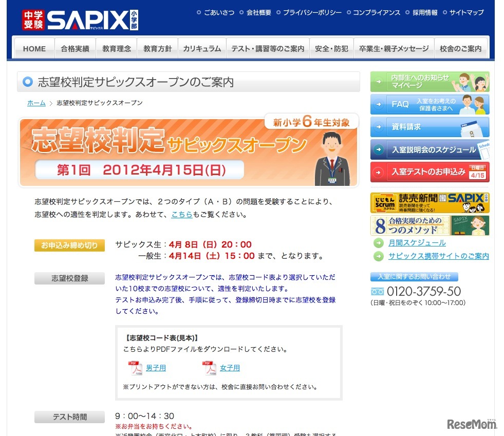Image resolution: width=504 pixels, height=436 pixels.
Task: Open the 月間スケジュール link
Action: [417, 243]
